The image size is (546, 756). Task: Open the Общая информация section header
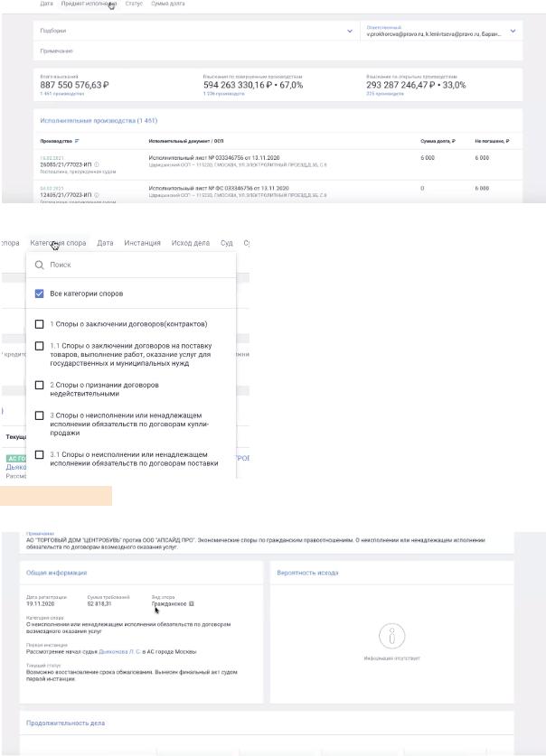coord(56,573)
